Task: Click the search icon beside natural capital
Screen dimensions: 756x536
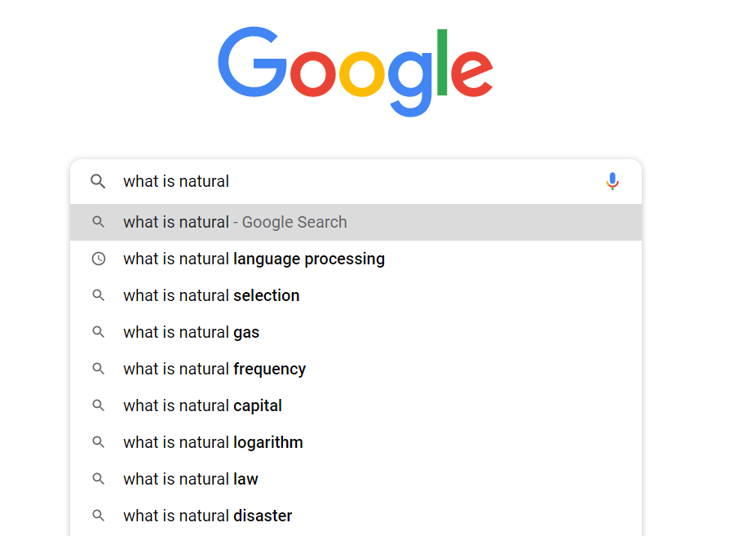Action: (x=99, y=405)
